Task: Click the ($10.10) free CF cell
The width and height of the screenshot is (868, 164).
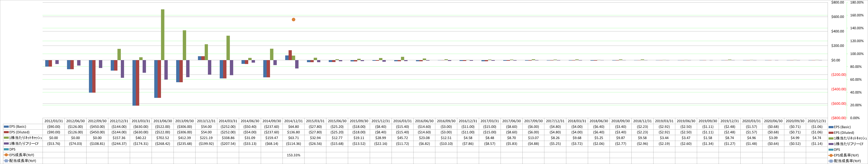Action: click(x=446, y=144)
